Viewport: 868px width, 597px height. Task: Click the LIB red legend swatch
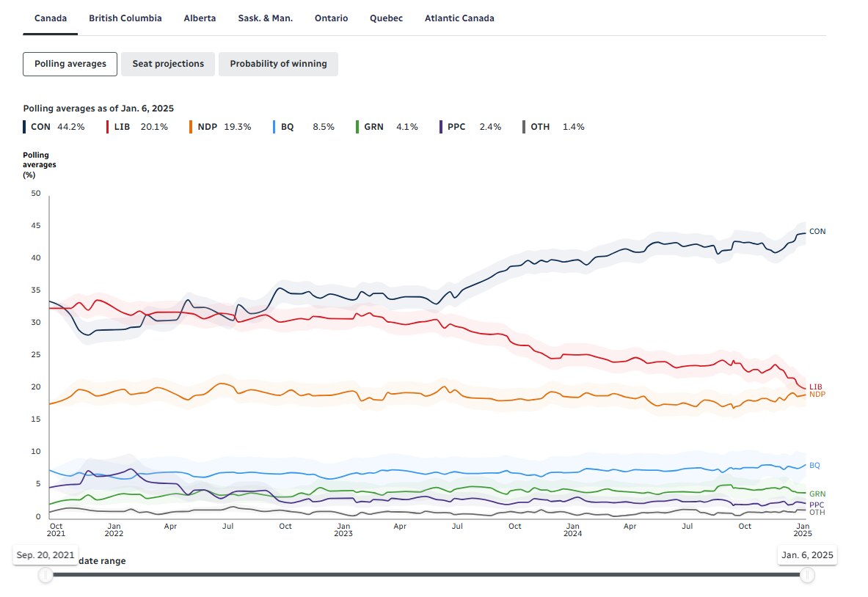(109, 127)
